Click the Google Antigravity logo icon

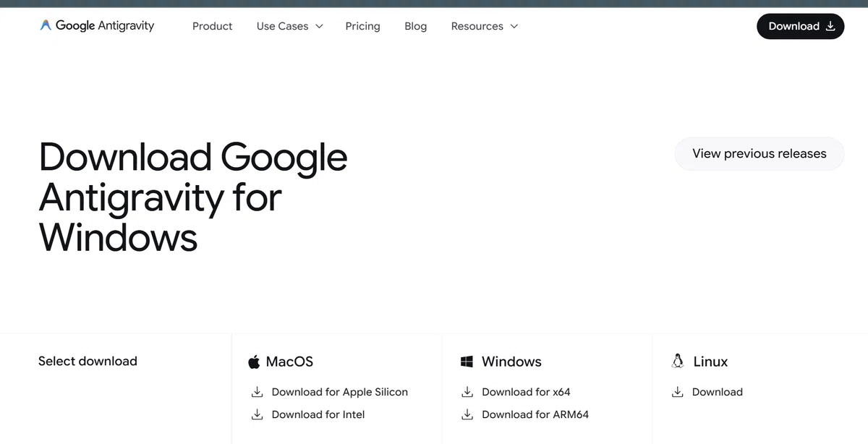[x=46, y=25]
